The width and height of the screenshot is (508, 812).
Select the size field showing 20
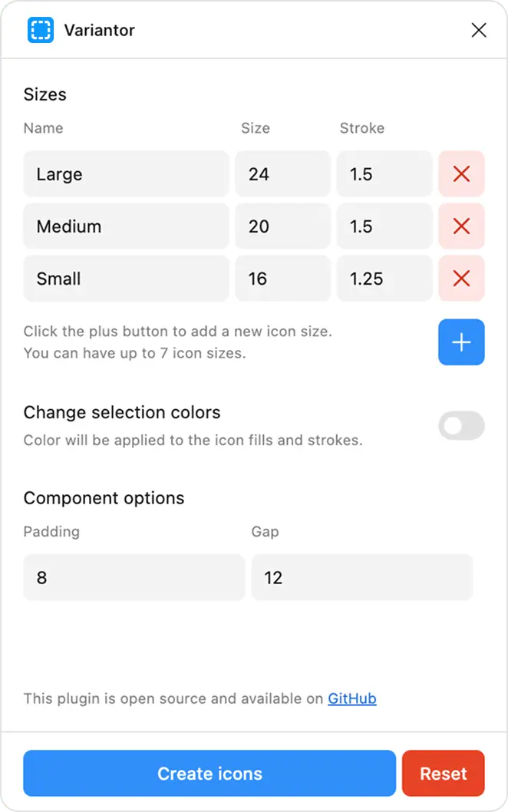[x=282, y=226]
